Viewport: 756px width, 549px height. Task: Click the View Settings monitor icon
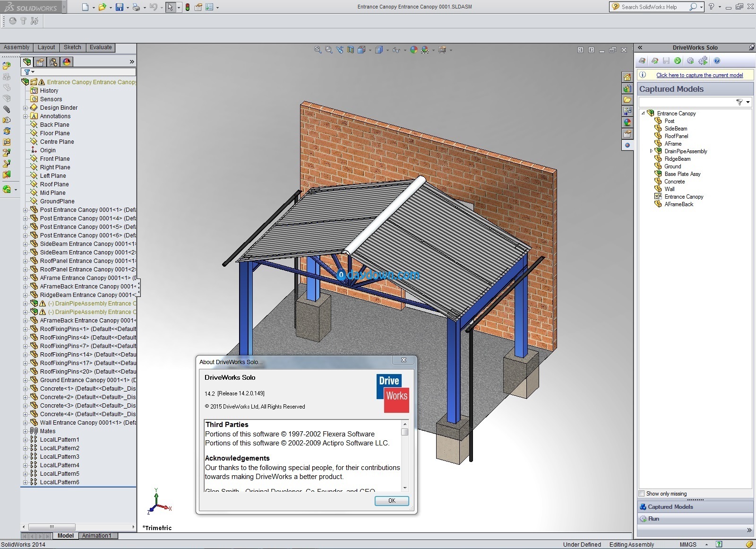[442, 50]
